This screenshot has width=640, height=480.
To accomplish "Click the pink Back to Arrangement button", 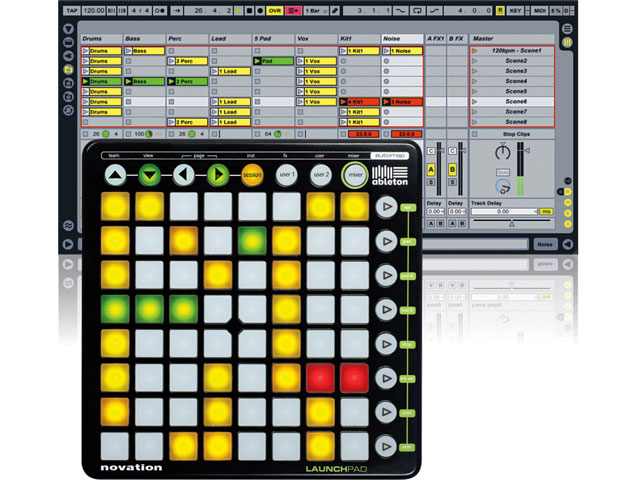I will point(293,11).
